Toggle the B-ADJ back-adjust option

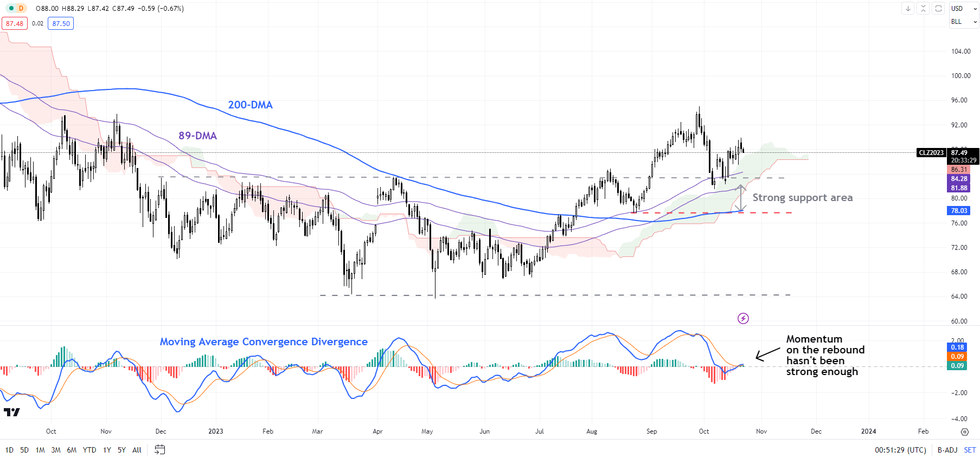click(947, 450)
